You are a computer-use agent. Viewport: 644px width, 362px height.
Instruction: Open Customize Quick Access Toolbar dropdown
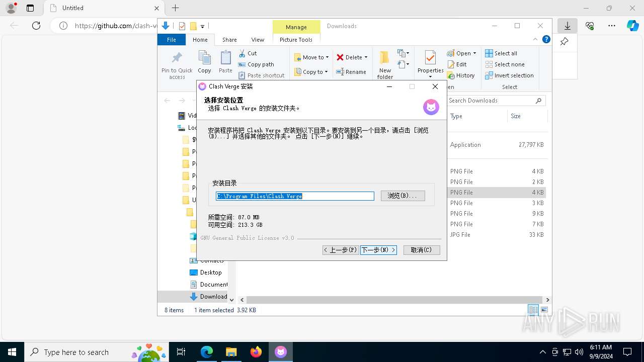pyautogui.click(x=202, y=26)
